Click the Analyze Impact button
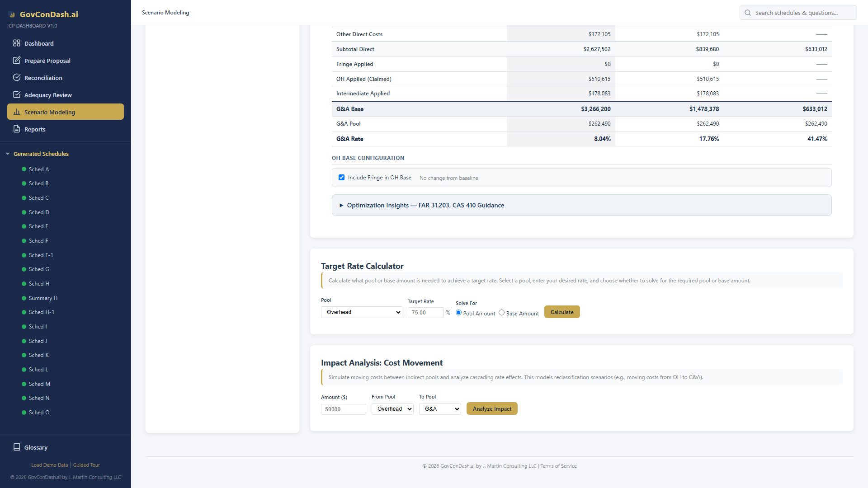 click(492, 409)
